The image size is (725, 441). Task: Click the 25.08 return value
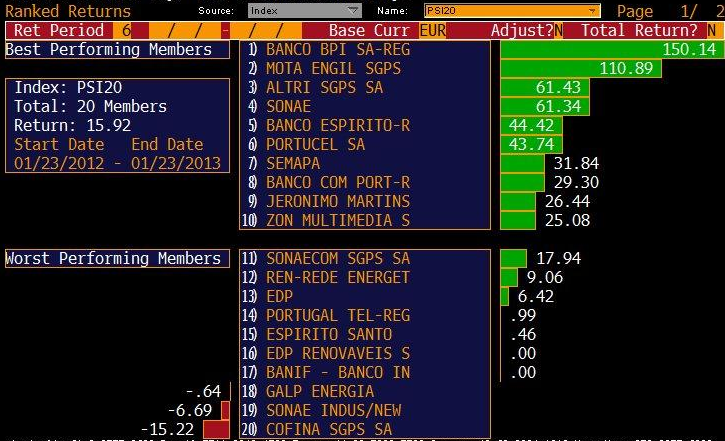pyautogui.click(x=567, y=220)
